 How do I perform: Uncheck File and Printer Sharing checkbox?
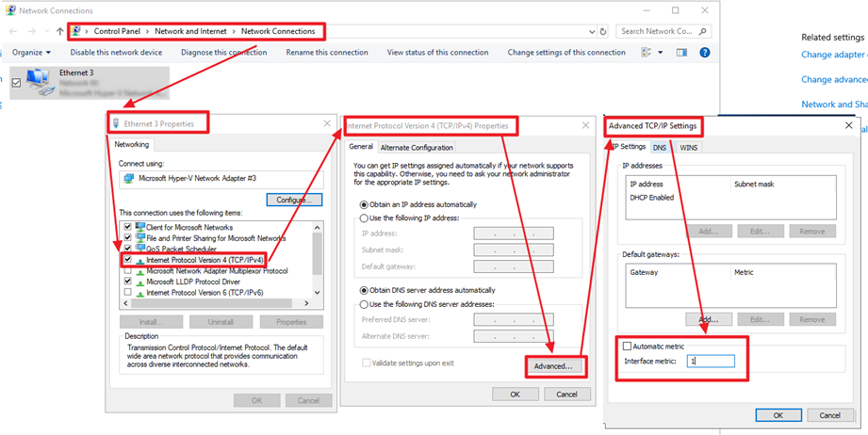(x=128, y=238)
